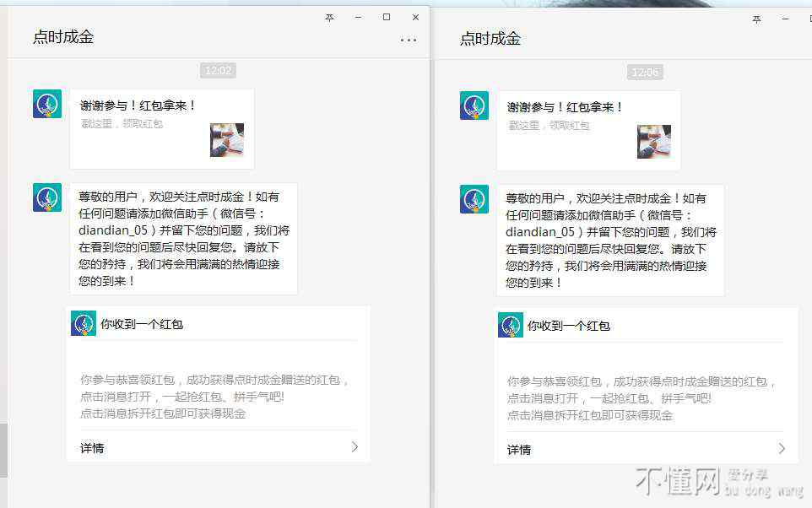
Task: Open the three-dot chat options menu
Action: [x=409, y=40]
